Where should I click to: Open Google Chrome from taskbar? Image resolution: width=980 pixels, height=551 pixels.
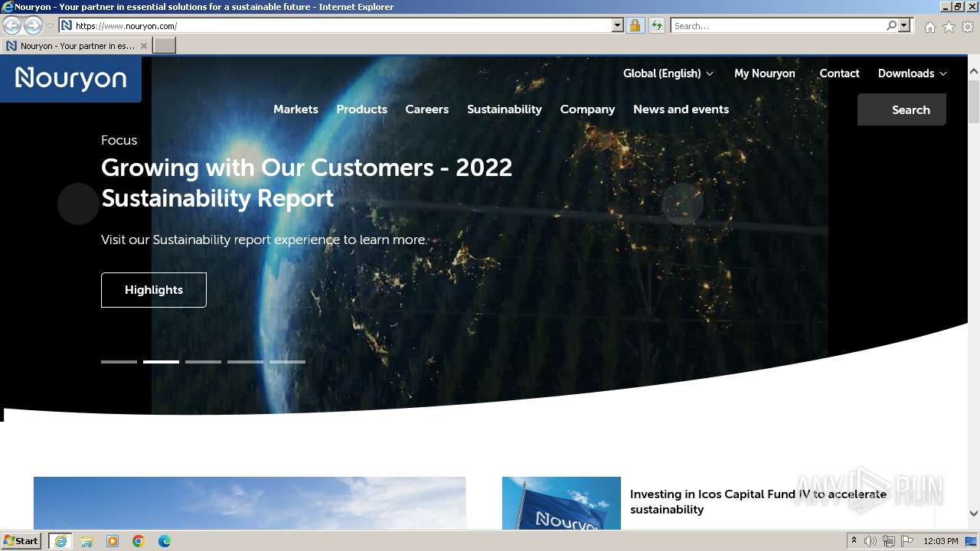[139, 541]
